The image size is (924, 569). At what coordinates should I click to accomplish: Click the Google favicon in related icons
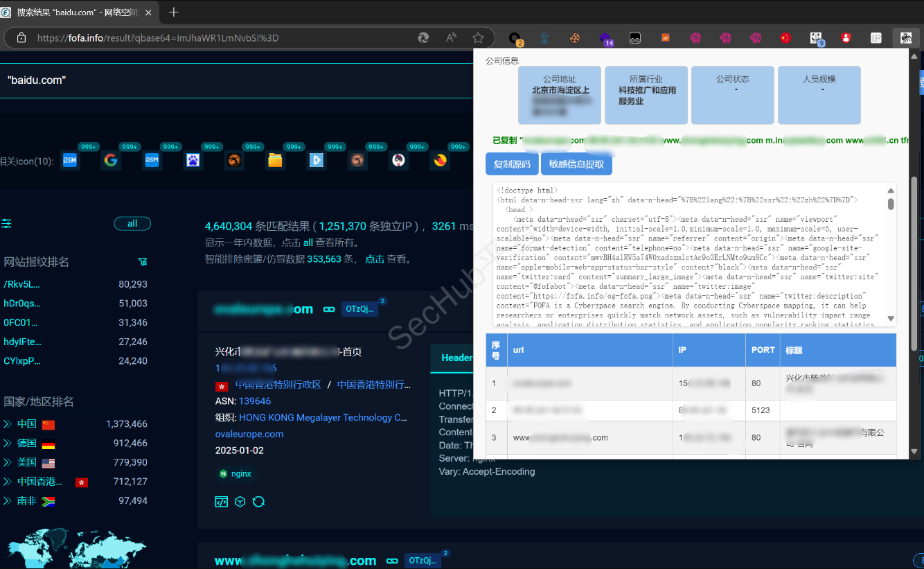click(111, 161)
